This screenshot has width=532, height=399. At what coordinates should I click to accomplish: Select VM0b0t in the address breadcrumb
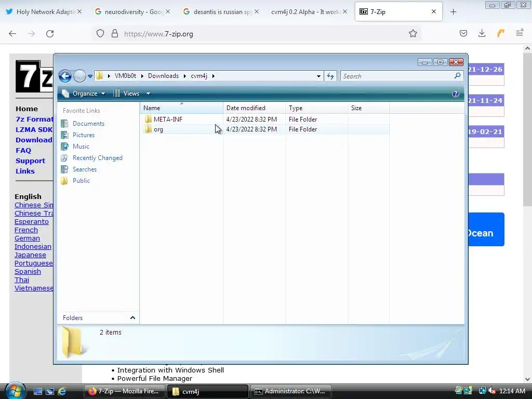coord(125,76)
